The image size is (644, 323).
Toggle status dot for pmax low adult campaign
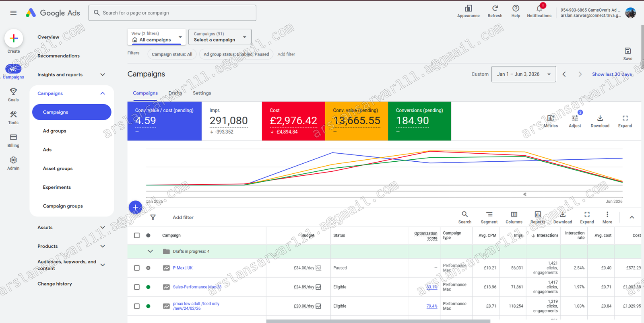pos(148,306)
